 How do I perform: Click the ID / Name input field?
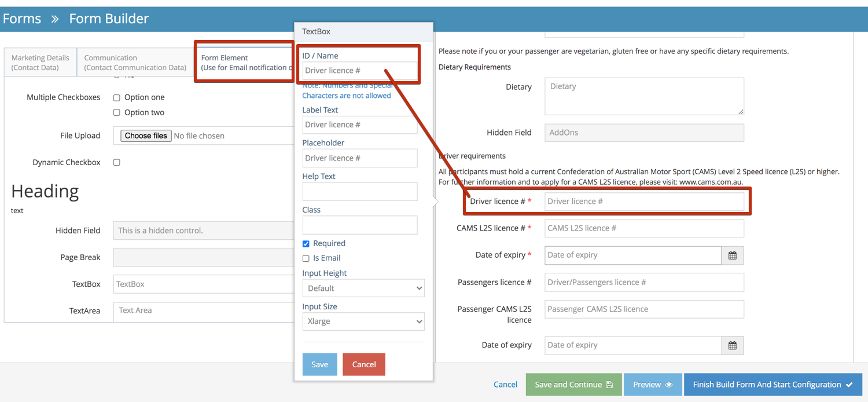coord(359,71)
